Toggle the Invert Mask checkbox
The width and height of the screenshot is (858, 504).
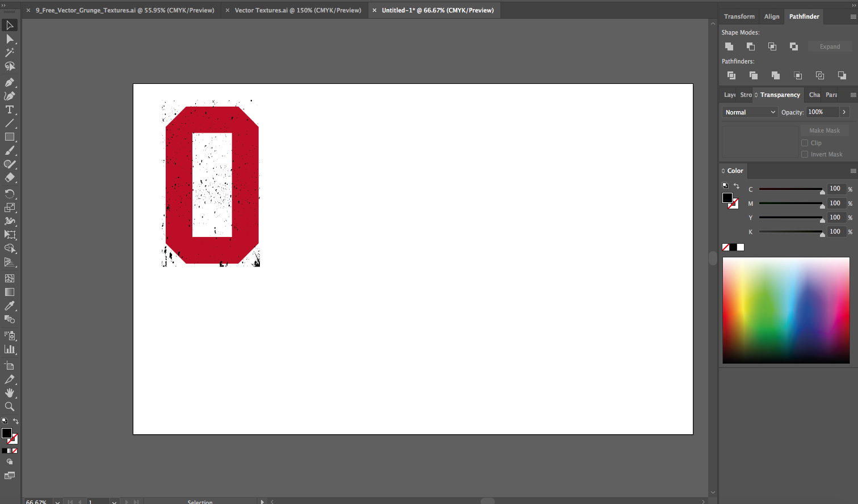pyautogui.click(x=805, y=154)
